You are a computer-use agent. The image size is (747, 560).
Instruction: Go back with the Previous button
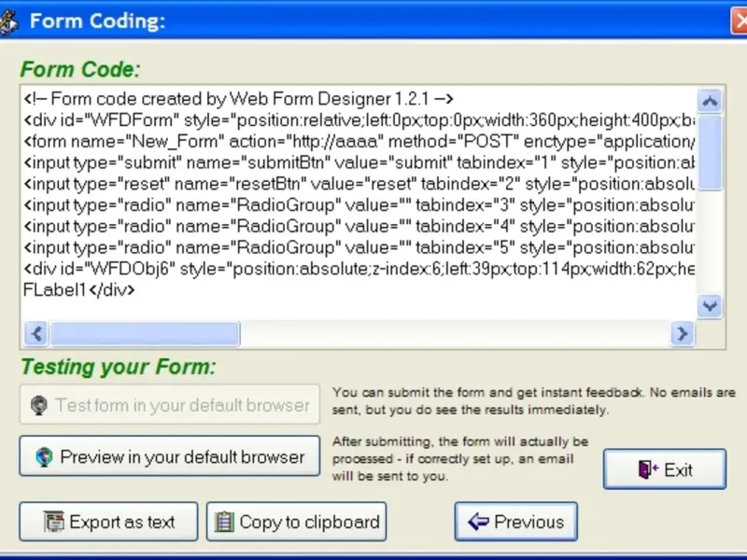coord(516,522)
